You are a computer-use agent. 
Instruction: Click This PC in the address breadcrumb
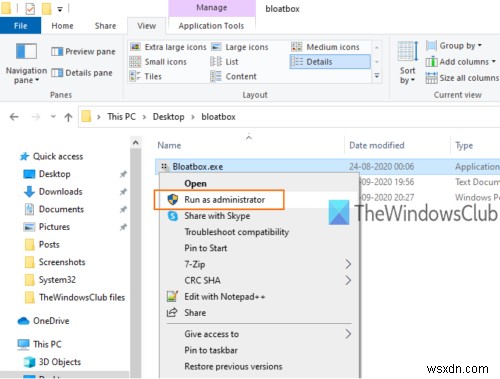(121, 117)
